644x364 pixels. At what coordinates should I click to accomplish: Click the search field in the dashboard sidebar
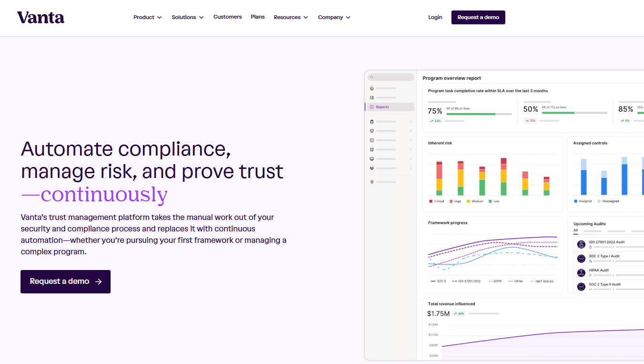click(390, 77)
